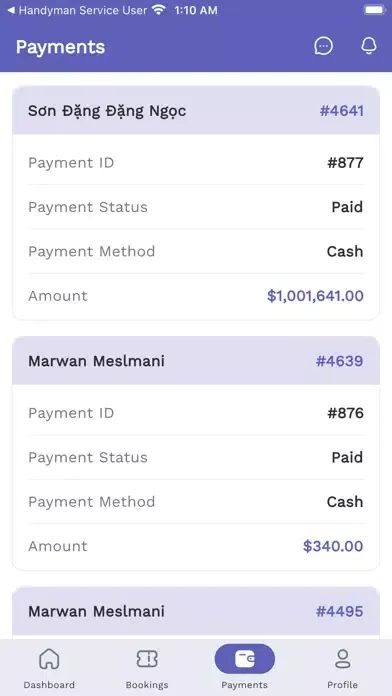Image resolution: width=392 pixels, height=696 pixels.
Task: Tap the $1,001,641.00 amount
Action: coord(315,296)
